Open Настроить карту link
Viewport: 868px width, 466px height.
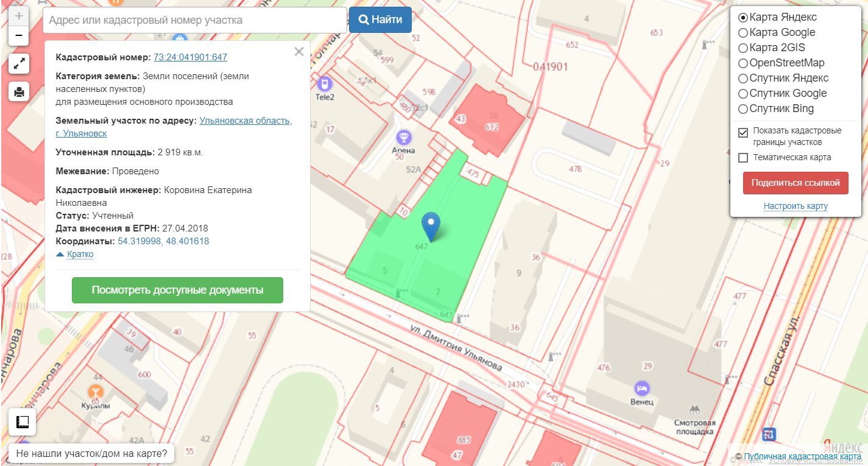796,206
